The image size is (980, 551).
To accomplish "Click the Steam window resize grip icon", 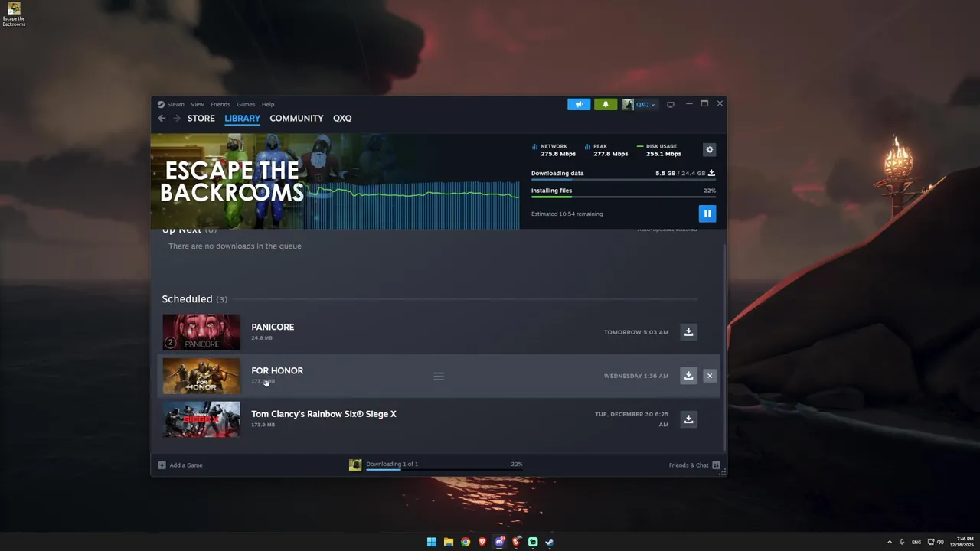I will click(722, 472).
